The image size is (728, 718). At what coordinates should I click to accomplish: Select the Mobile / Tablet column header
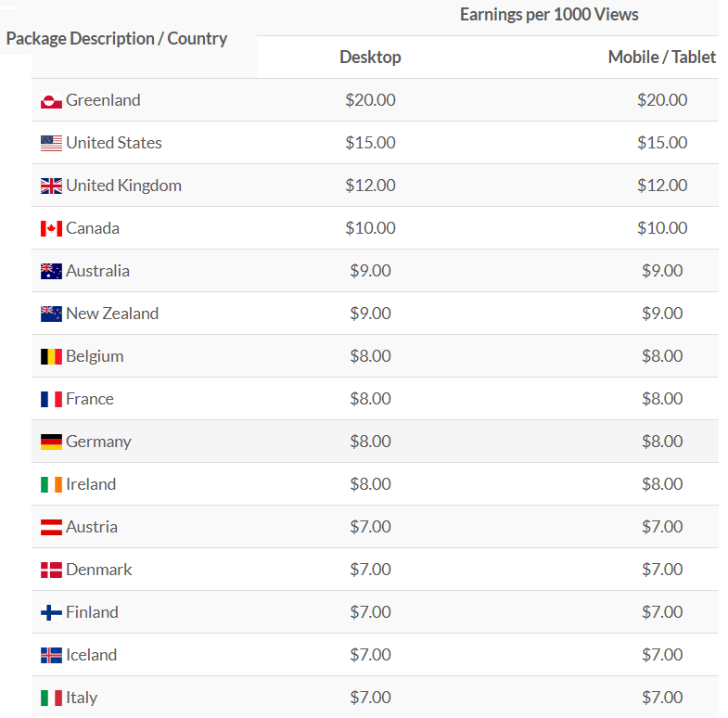click(661, 58)
